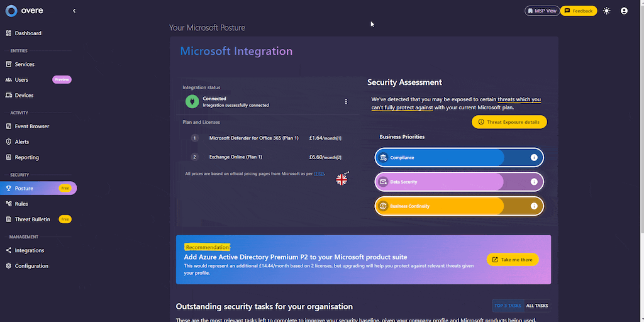Switch currency using the UK flag icon

[x=341, y=179]
